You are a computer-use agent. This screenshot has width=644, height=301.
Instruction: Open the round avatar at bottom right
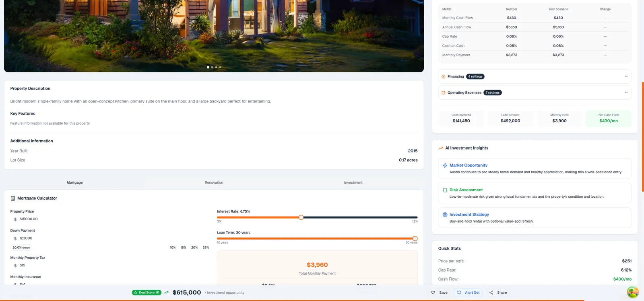(x=633, y=292)
